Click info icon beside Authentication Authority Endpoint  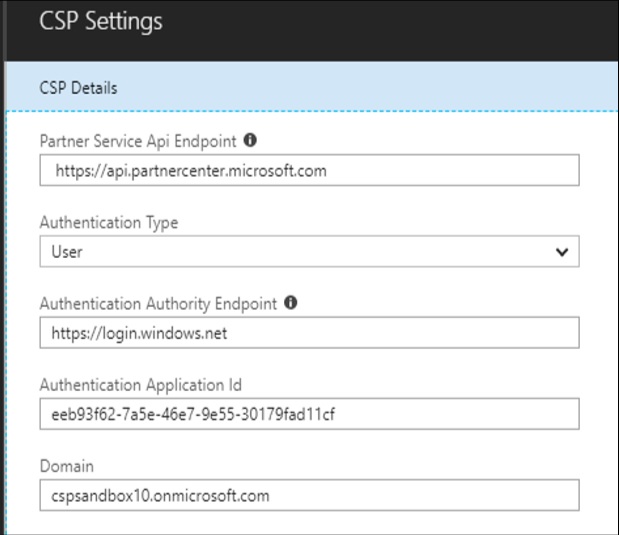point(291,302)
